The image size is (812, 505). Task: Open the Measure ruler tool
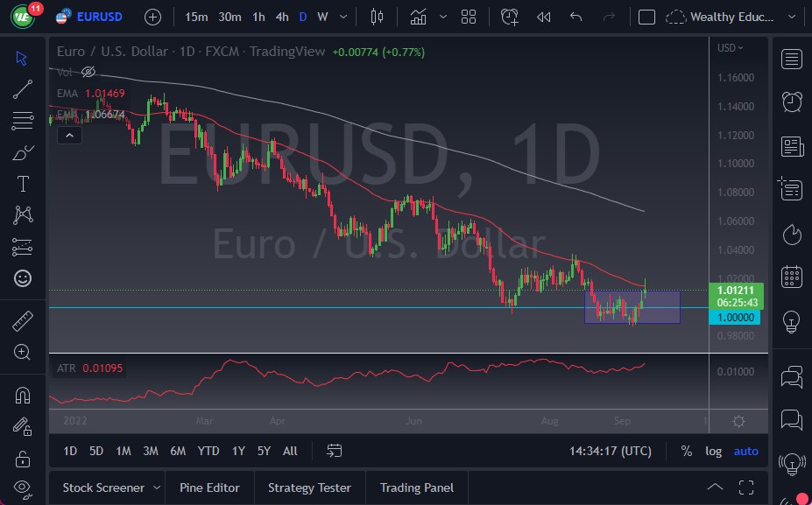click(22, 320)
